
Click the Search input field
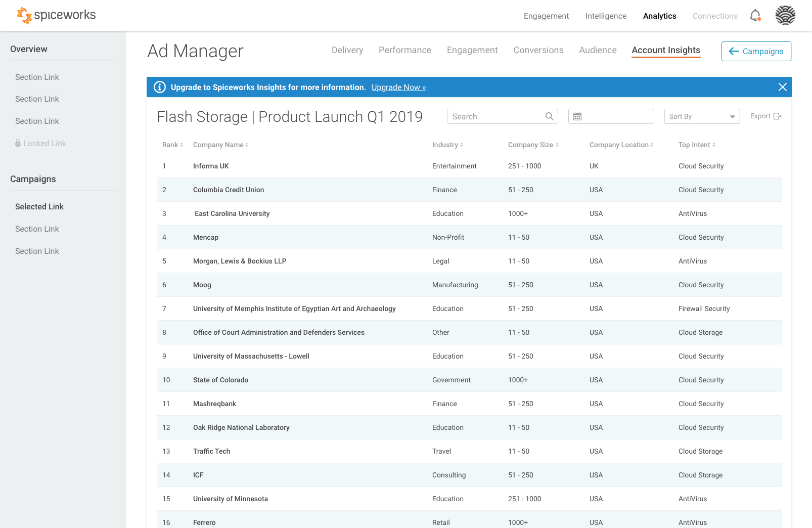[x=503, y=116]
